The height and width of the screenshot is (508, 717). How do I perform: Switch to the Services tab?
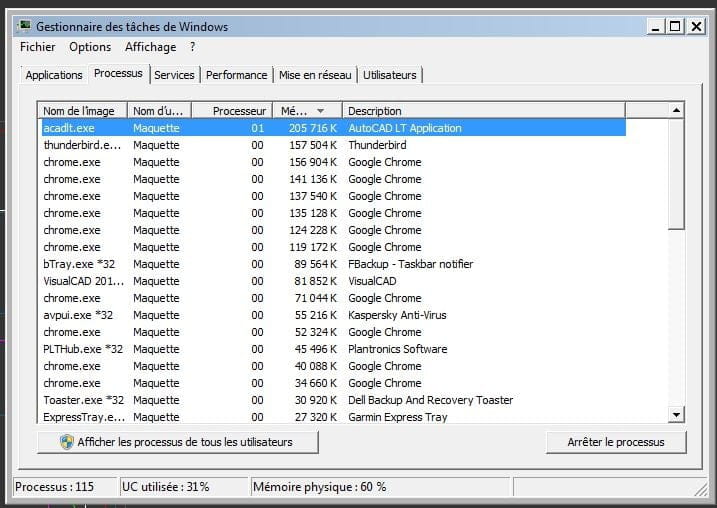(x=174, y=75)
